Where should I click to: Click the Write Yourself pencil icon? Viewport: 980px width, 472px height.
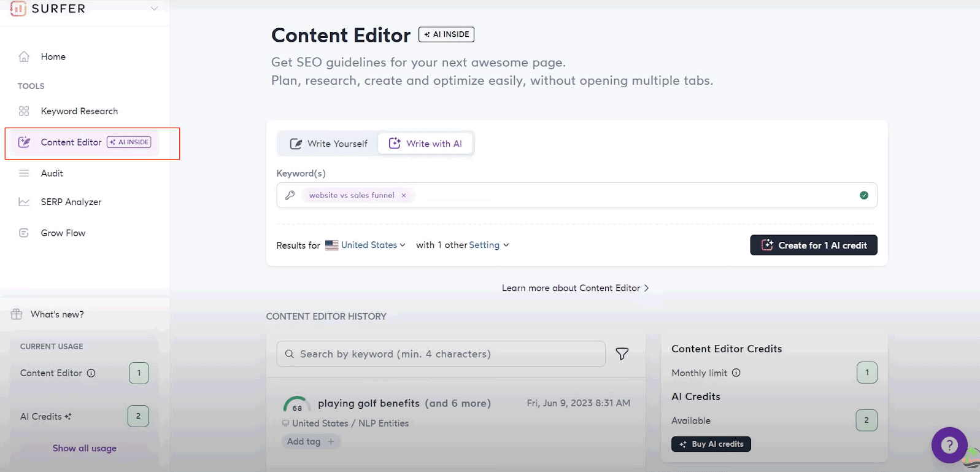pyautogui.click(x=296, y=144)
